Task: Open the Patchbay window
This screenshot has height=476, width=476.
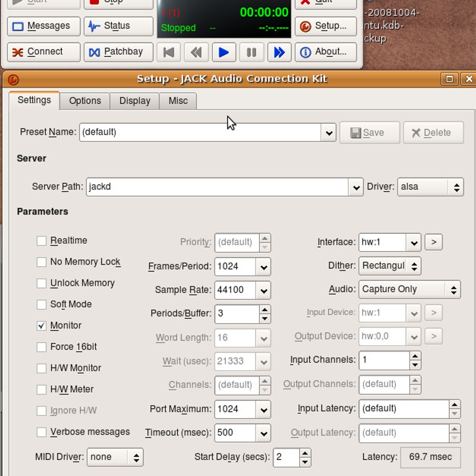Action: (x=118, y=52)
